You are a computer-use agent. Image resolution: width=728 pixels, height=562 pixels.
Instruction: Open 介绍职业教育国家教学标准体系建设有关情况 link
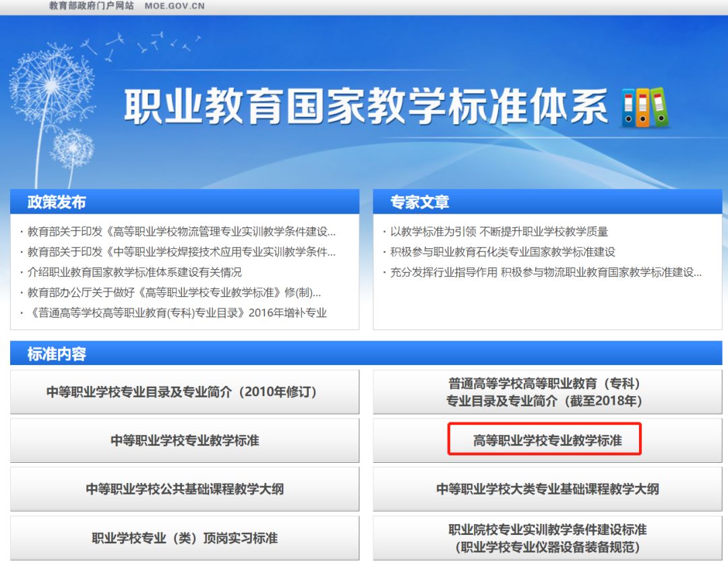pyautogui.click(x=134, y=272)
